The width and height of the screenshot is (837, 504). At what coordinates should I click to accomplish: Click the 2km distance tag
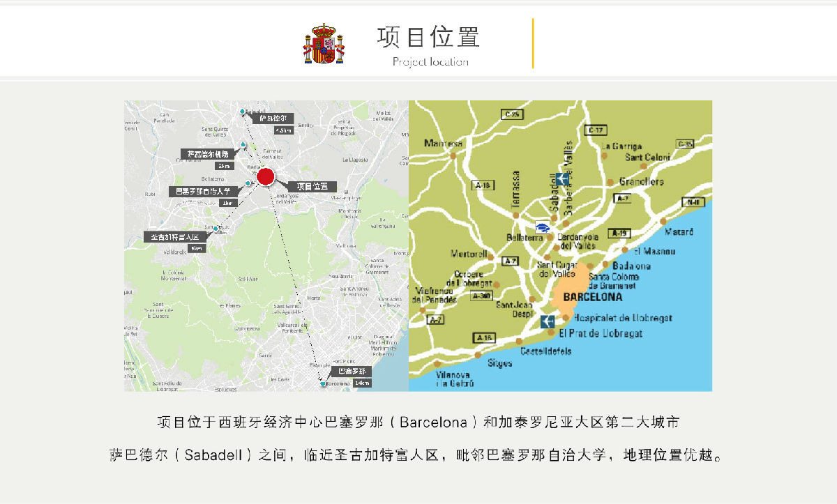(x=225, y=166)
